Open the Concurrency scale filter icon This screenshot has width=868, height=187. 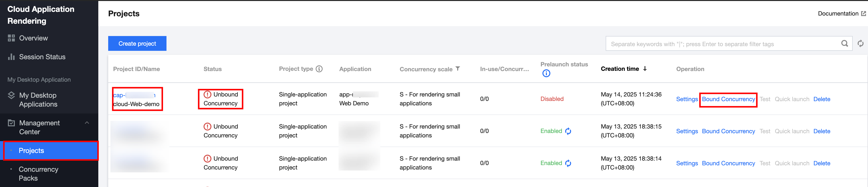click(457, 69)
